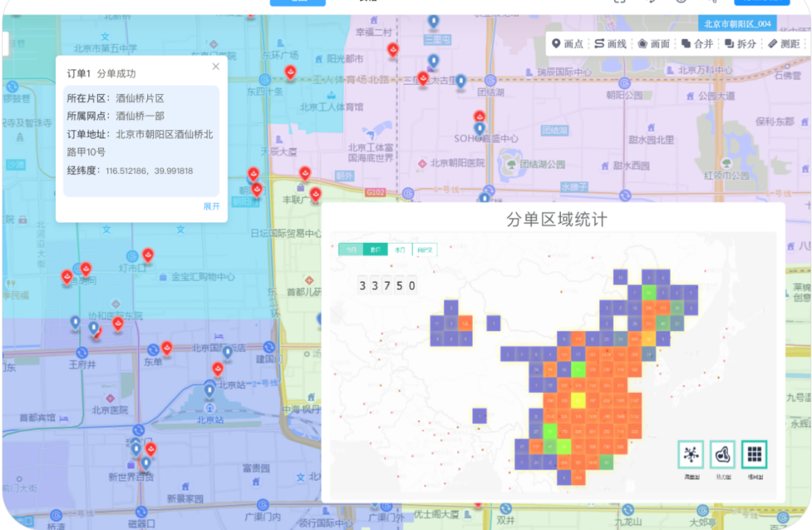Screen dimensions: 812x530
Task: Click the 33750 order counter
Action: tap(387, 286)
